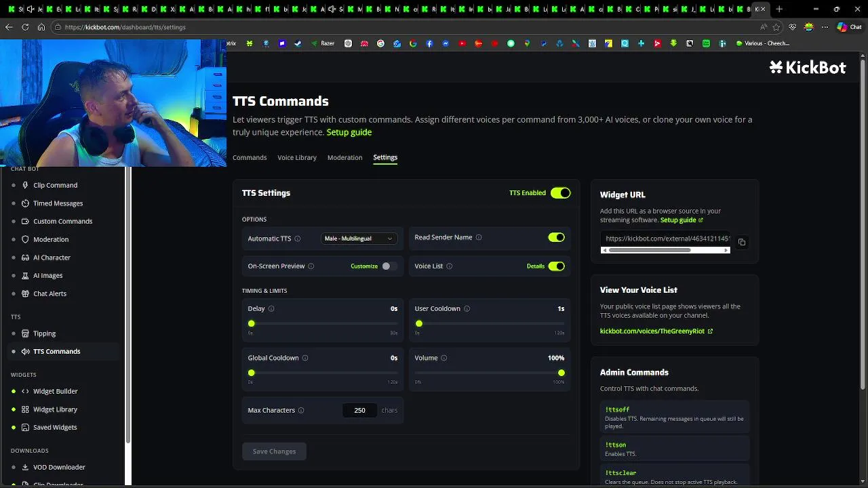Click the Max Characters input field
The image size is (868, 488).
(x=359, y=410)
